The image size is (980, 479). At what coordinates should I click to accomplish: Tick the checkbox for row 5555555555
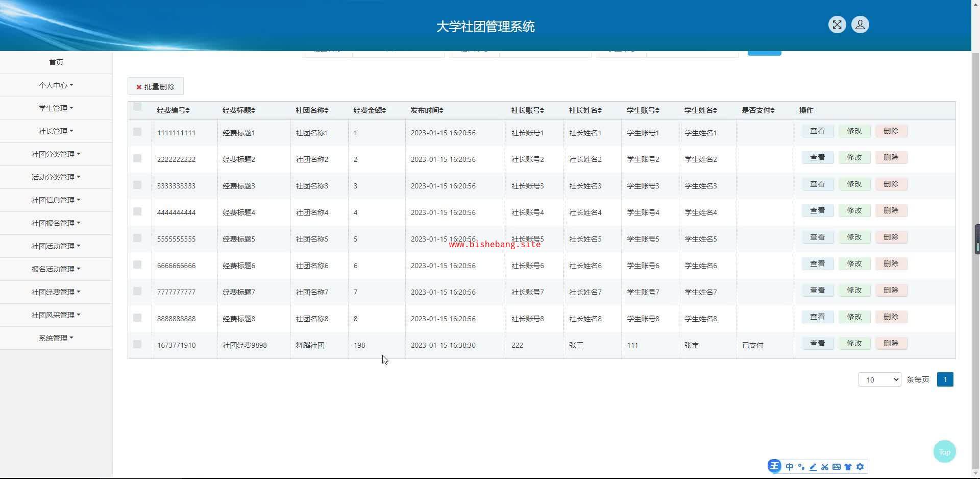137,238
